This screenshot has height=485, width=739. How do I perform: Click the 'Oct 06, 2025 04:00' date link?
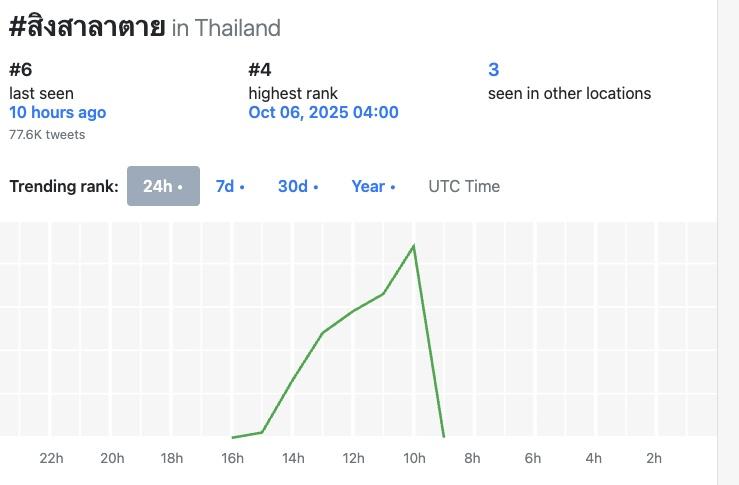(323, 112)
